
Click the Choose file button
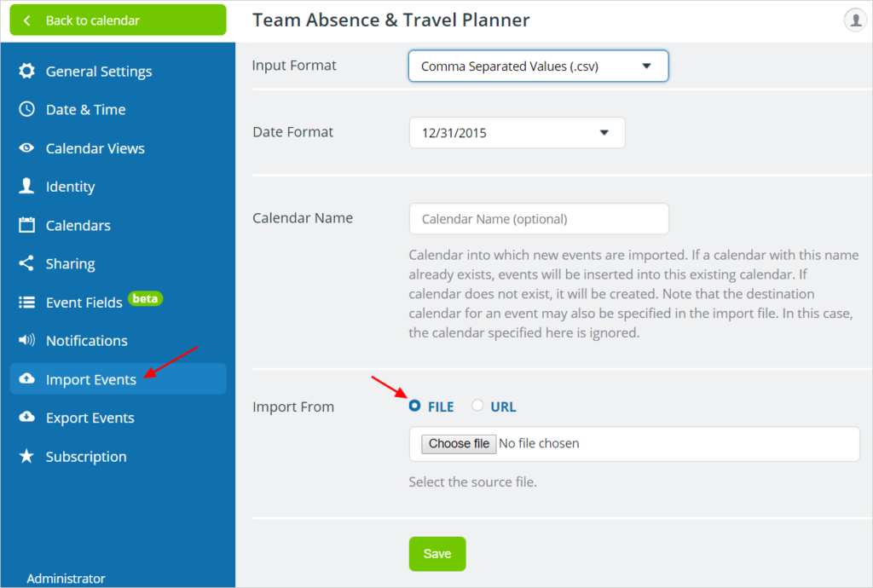coord(459,444)
